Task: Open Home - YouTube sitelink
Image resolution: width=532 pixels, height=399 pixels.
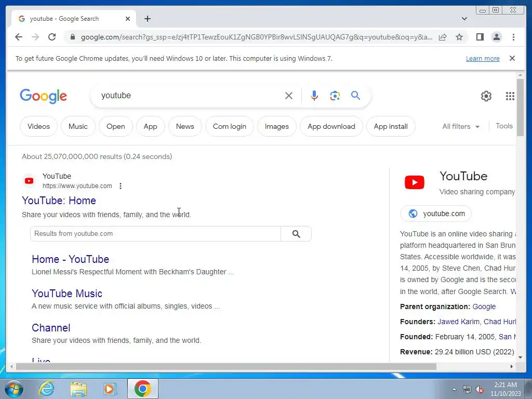Action: 70,259
